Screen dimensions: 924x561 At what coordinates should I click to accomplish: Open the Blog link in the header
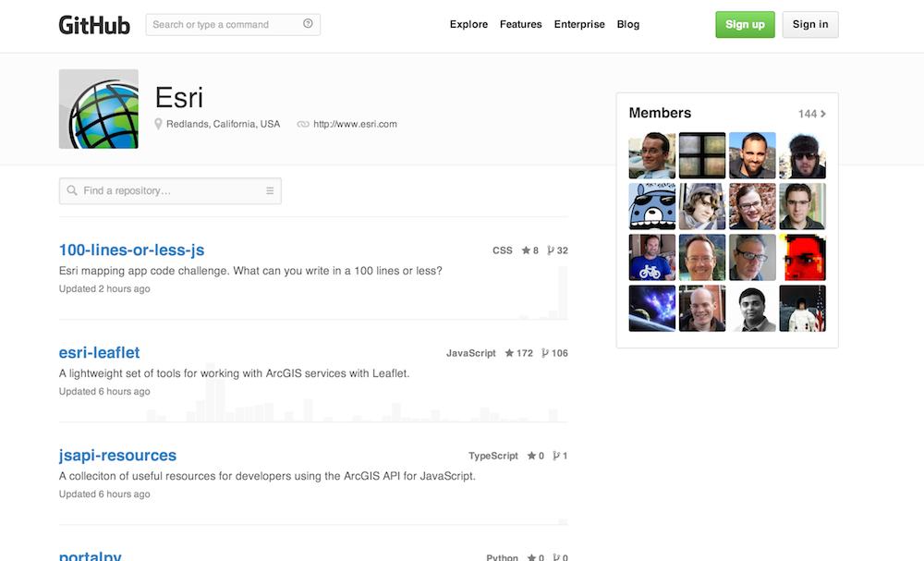tap(627, 24)
